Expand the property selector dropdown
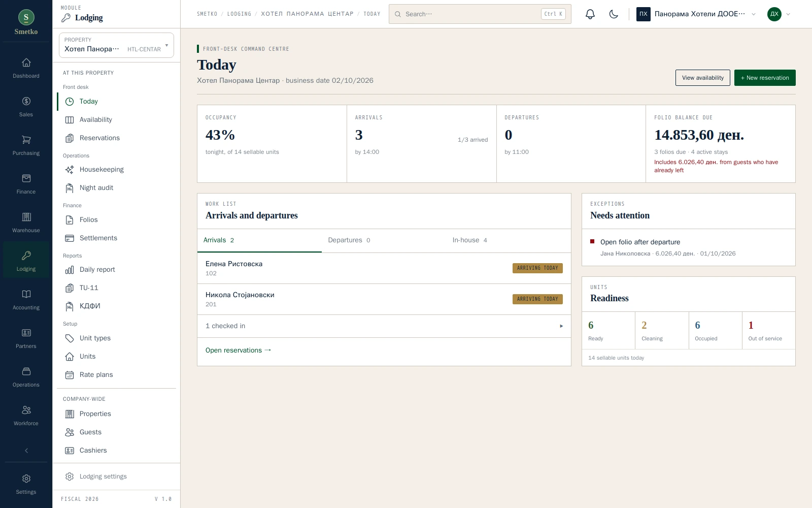The height and width of the screenshot is (508, 812). pyautogui.click(x=116, y=45)
